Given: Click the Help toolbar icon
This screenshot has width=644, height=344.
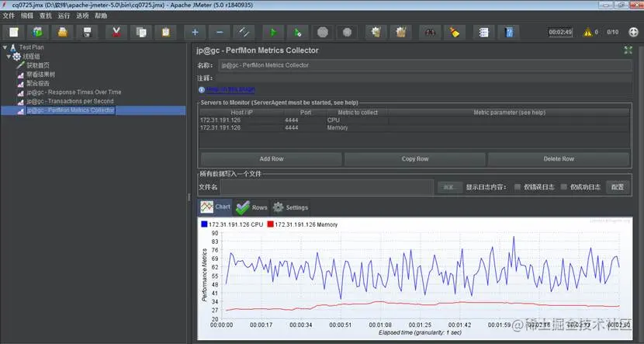Looking at the screenshot, I should click(x=509, y=33).
